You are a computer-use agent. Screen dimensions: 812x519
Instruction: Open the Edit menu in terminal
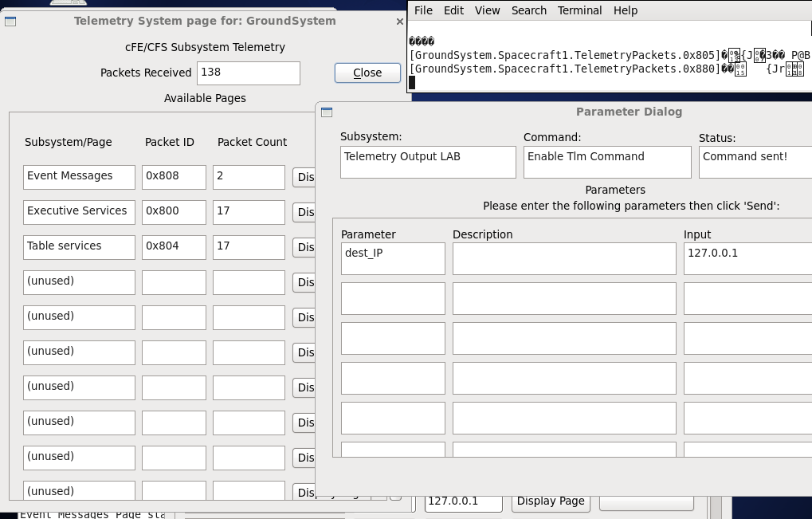(453, 10)
